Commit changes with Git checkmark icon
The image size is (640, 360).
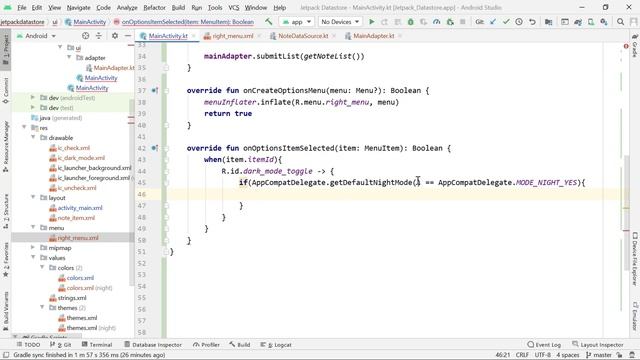[506, 22]
